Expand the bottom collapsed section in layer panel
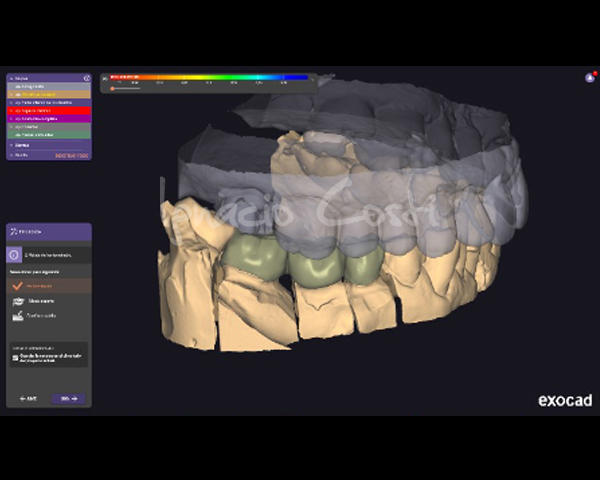 pyautogui.click(x=12, y=155)
